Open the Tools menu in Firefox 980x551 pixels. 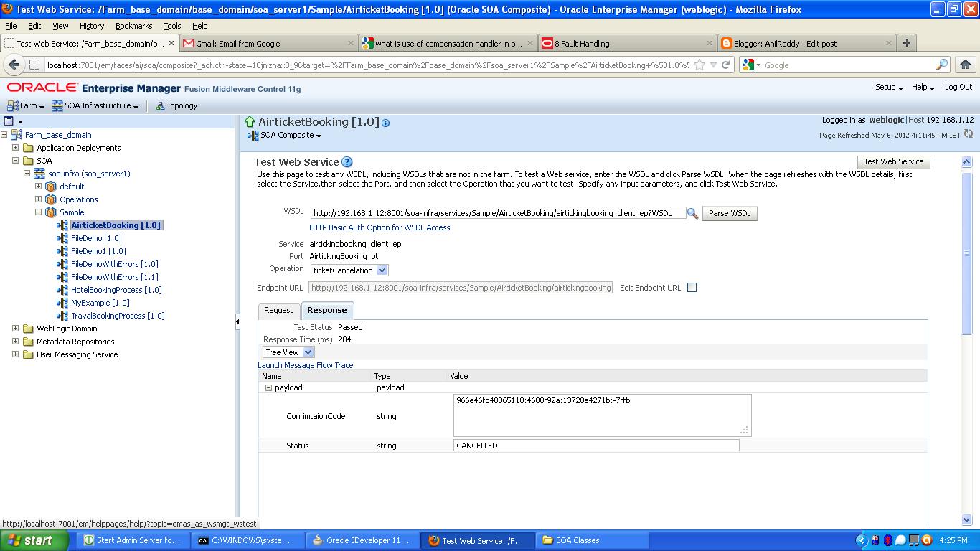point(172,26)
